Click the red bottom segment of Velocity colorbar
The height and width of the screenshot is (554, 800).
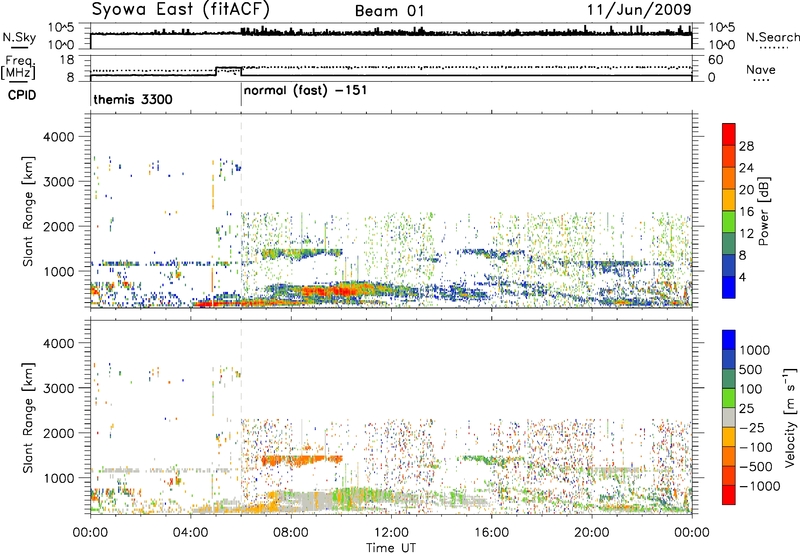tap(729, 495)
